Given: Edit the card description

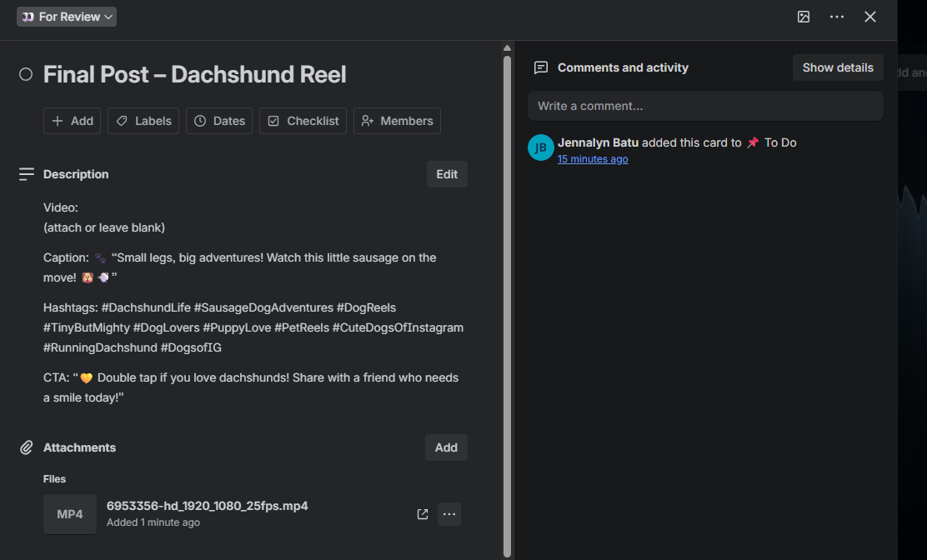Looking at the screenshot, I should coord(447,174).
